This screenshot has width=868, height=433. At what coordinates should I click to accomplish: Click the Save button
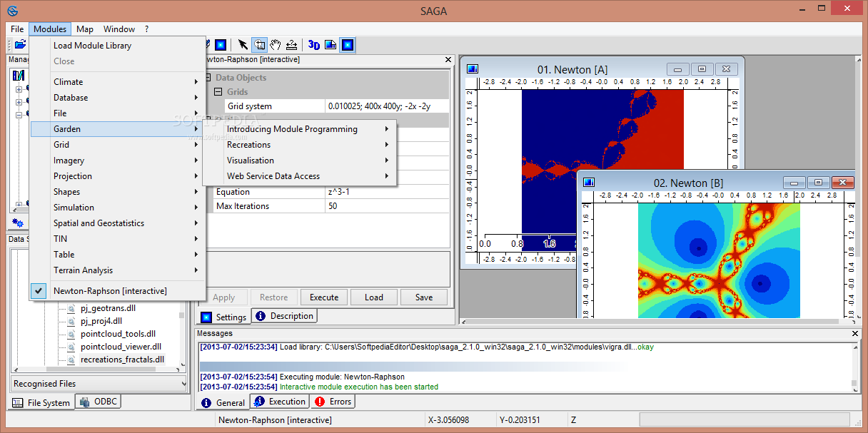pyautogui.click(x=424, y=297)
